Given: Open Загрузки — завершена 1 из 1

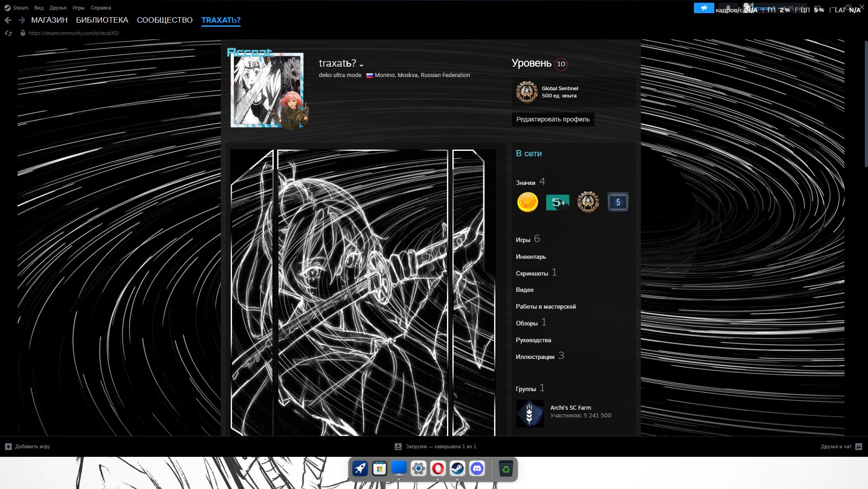Looking at the screenshot, I should (441, 446).
